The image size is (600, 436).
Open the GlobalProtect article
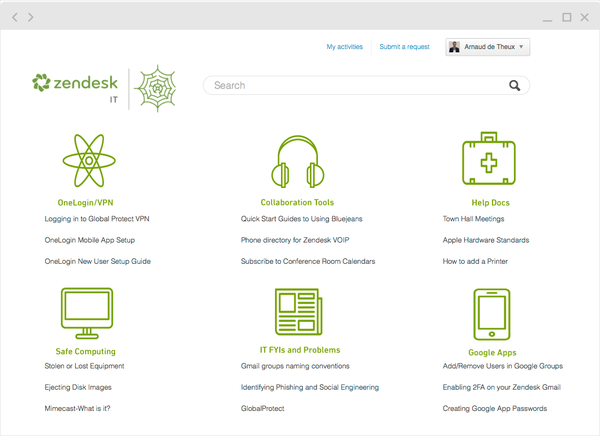tap(262, 408)
